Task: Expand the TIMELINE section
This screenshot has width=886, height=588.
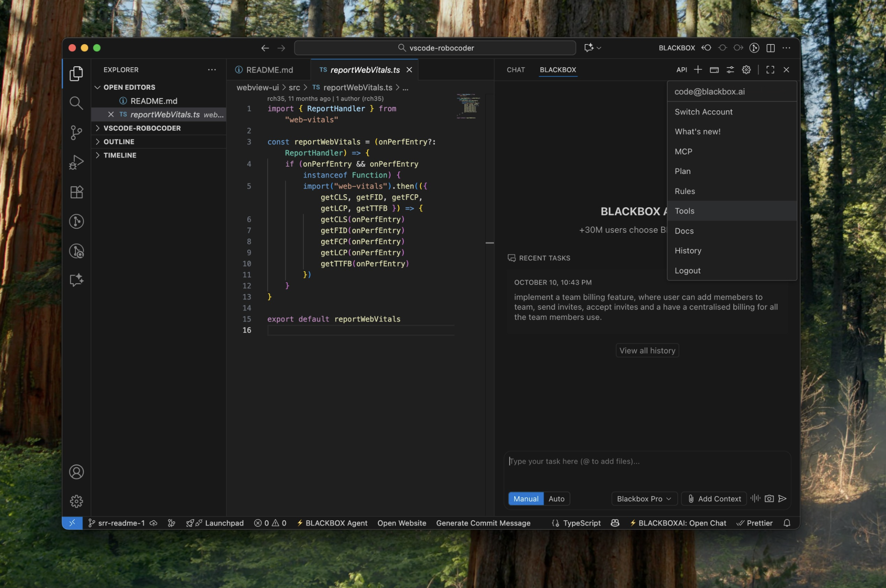Action: click(120, 155)
